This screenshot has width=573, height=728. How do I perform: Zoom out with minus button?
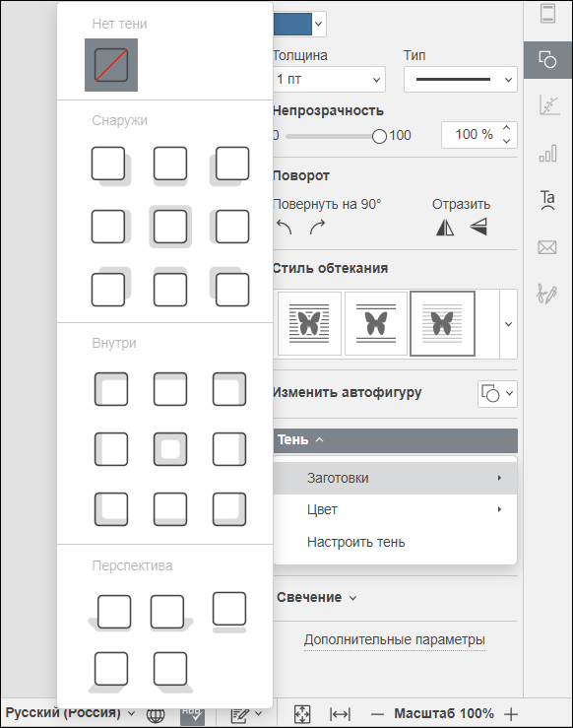click(x=378, y=714)
